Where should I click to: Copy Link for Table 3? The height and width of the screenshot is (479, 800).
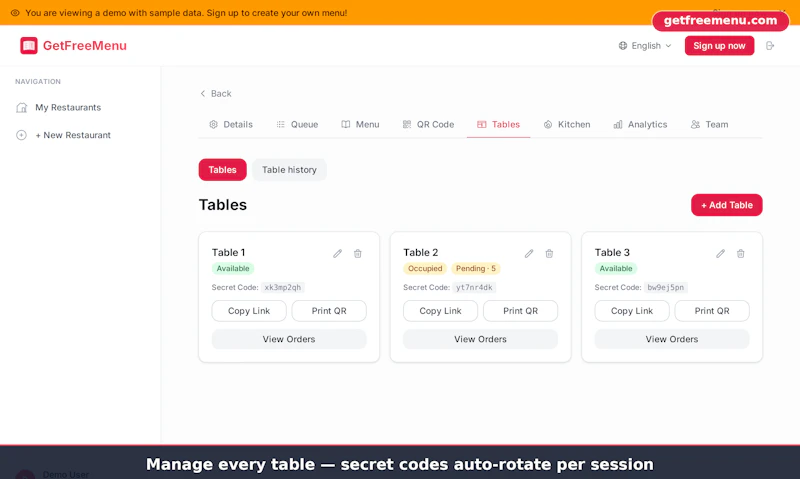click(x=632, y=311)
